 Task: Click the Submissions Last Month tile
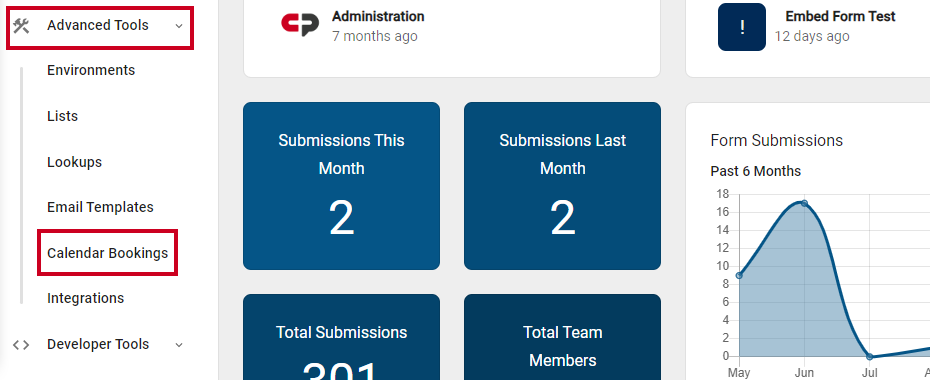coord(562,186)
